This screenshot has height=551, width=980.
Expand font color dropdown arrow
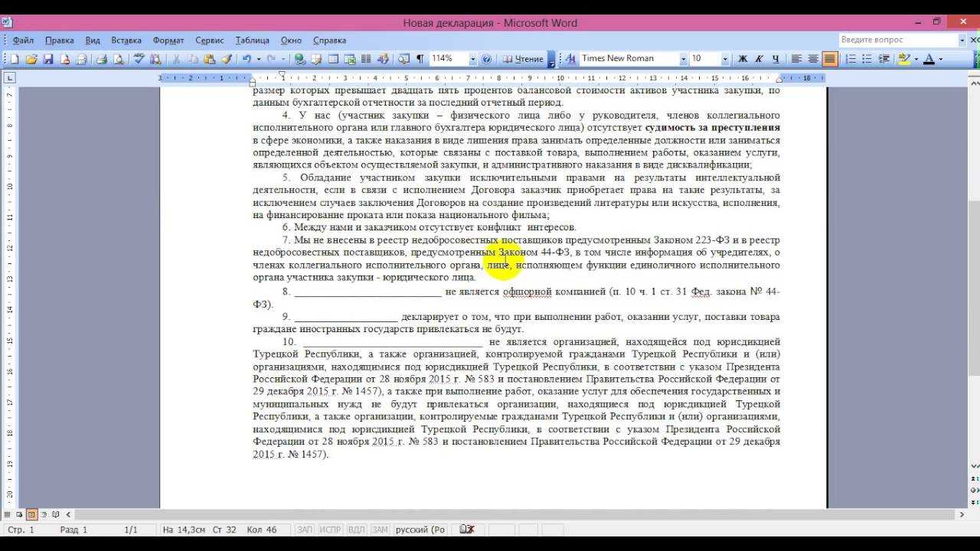[x=940, y=59]
